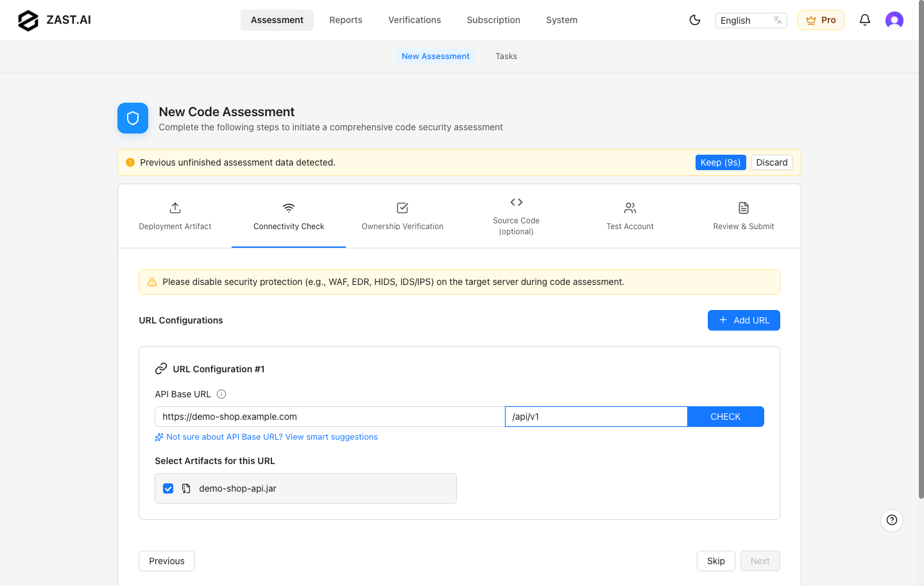Viewport: 924px width, 586px height.
Task: Open the Subscription page
Action: pos(493,20)
